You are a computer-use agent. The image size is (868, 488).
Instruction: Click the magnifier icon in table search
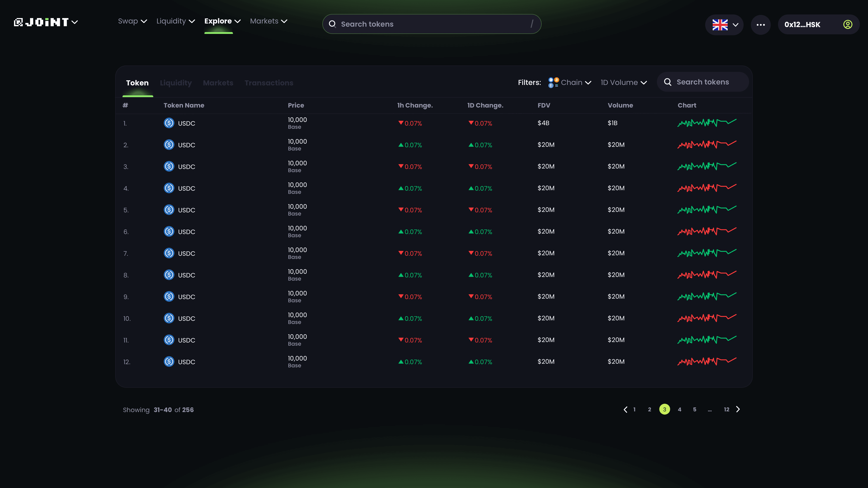click(668, 82)
